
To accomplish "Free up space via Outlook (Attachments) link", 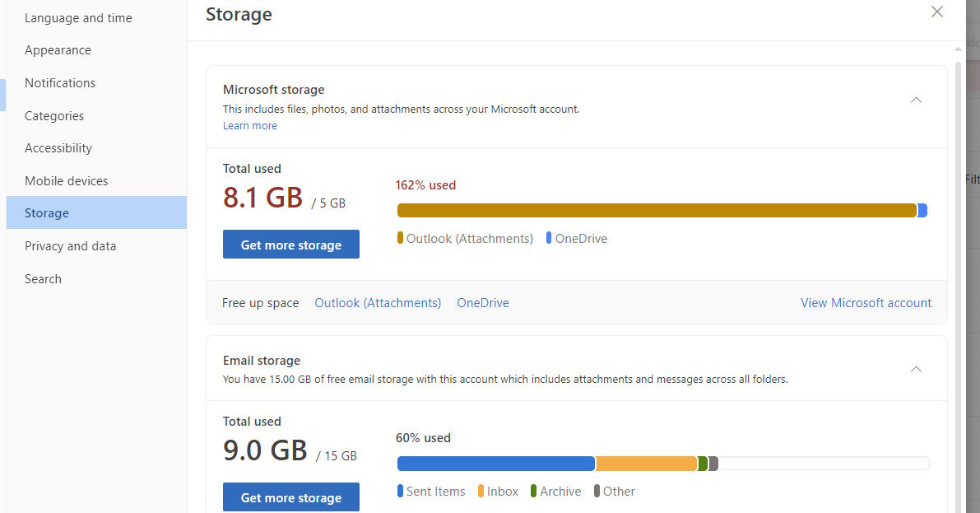I will point(378,303).
